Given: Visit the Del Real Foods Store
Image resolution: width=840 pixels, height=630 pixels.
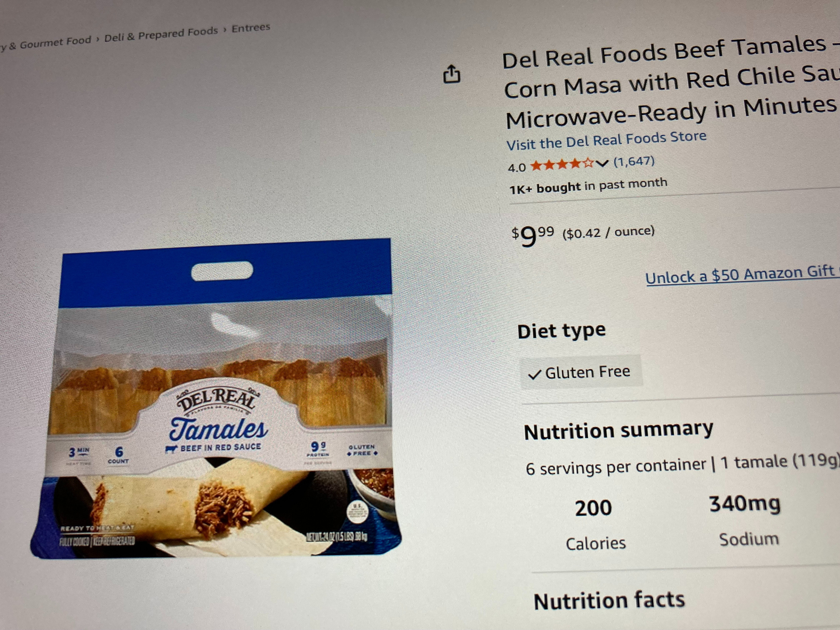Looking at the screenshot, I should (606, 140).
